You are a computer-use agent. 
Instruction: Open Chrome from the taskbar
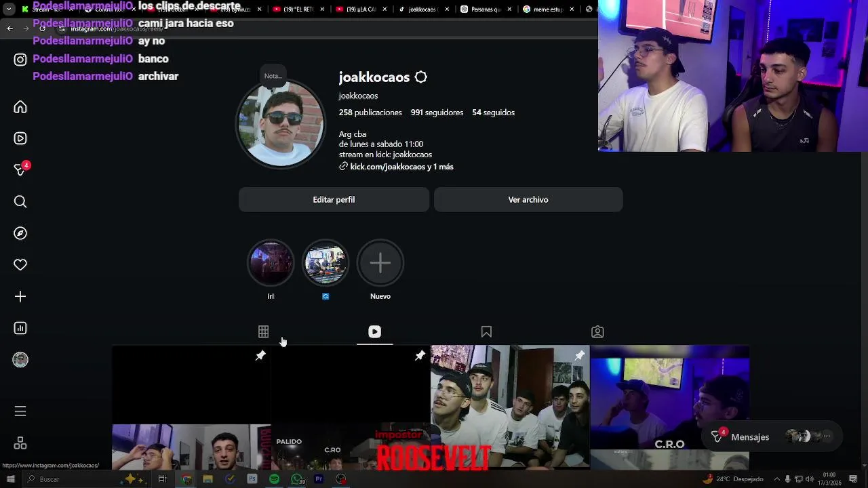click(x=186, y=479)
